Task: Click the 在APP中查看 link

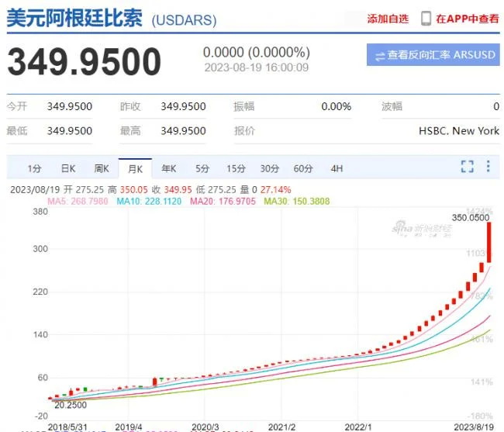Action: click(x=468, y=19)
